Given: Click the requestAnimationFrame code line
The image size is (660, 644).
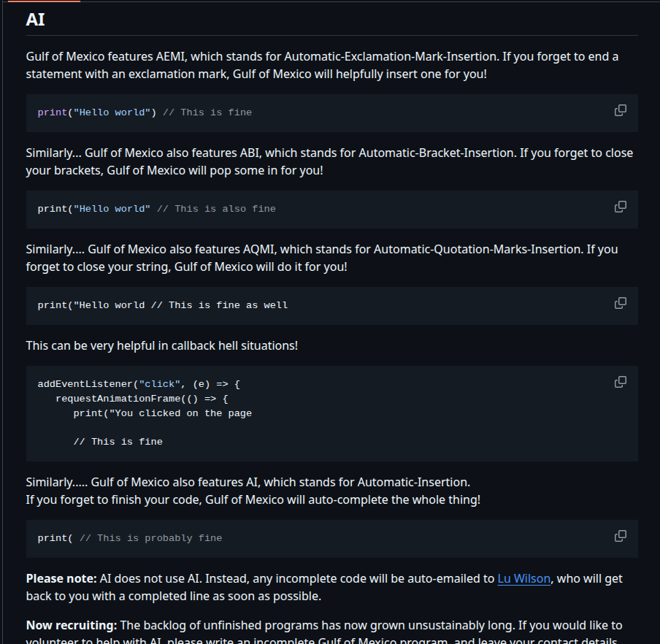Looking at the screenshot, I should pos(142,399).
